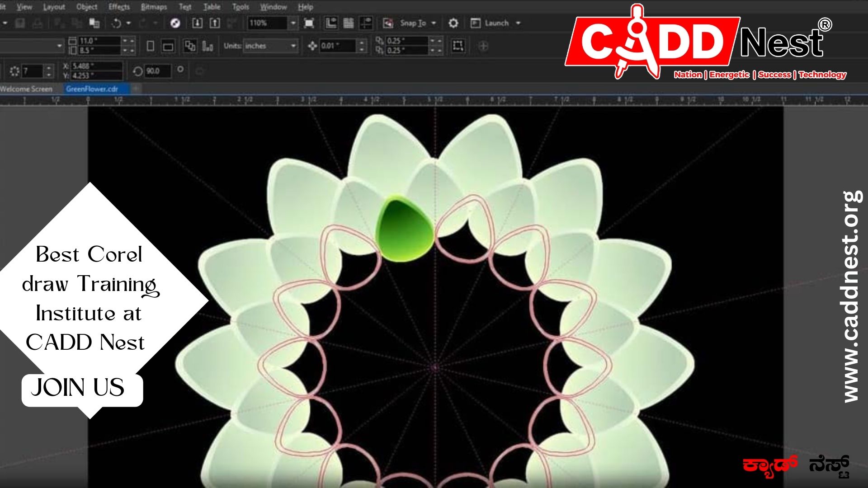Click the All pages layout icon
Screen dimensions: 868x488
[x=190, y=46]
